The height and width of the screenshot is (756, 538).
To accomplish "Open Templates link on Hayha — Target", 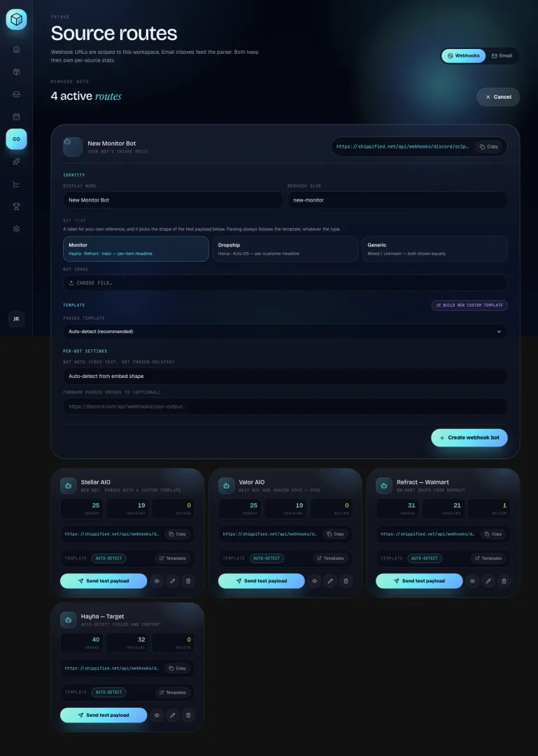I will click(x=173, y=692).
